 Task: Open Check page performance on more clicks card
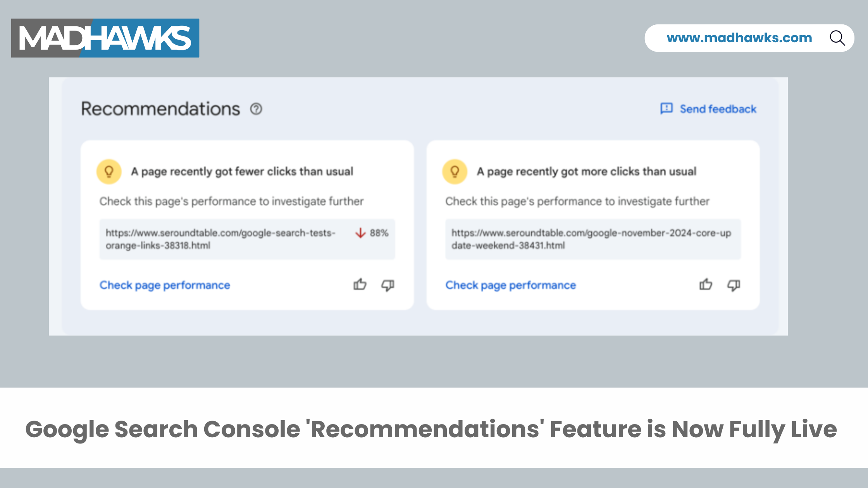[510, 285]
